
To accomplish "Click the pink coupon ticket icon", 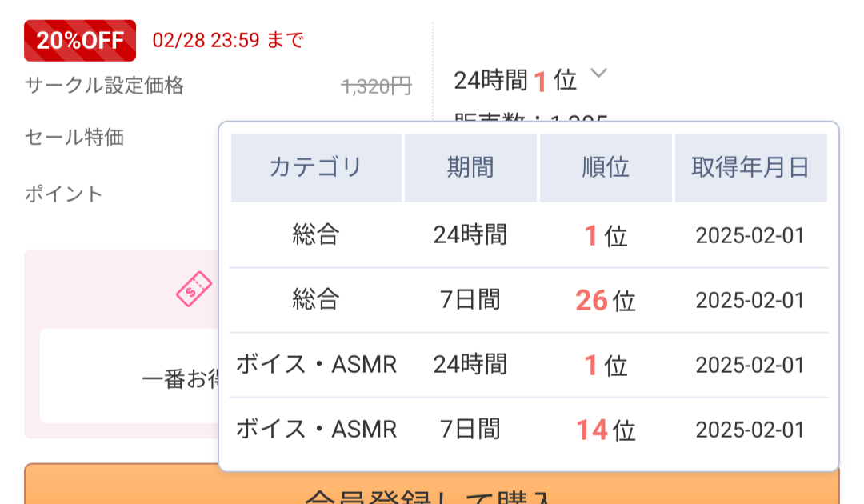I will tap(194, 289).
